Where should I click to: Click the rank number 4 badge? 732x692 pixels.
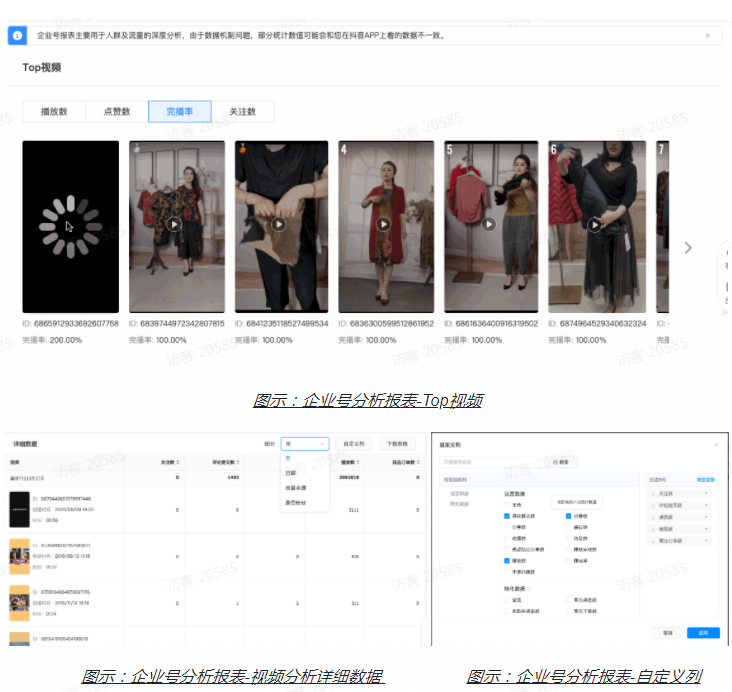pyautogui.click(x=344, y=149)
